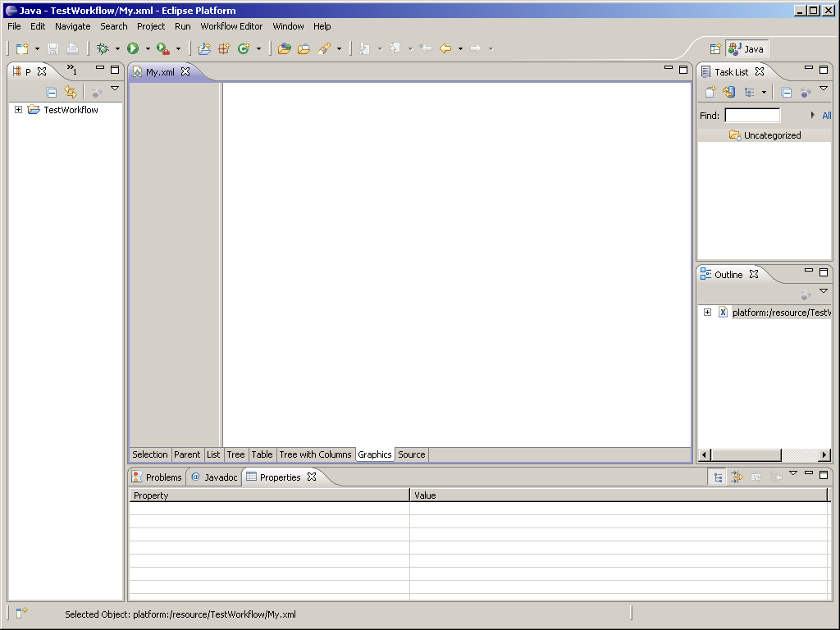
Task: Click the Open Perspective icon
Action: click(715, 49)
